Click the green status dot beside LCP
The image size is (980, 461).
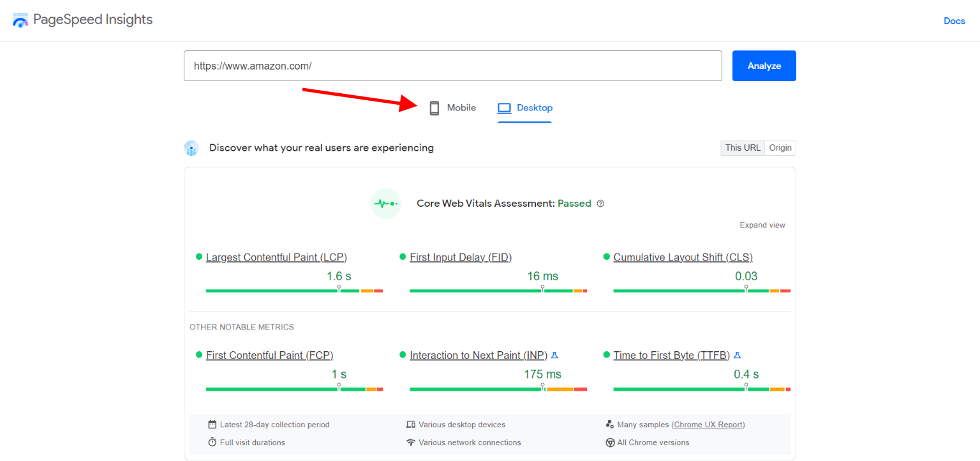pos(199,257)
